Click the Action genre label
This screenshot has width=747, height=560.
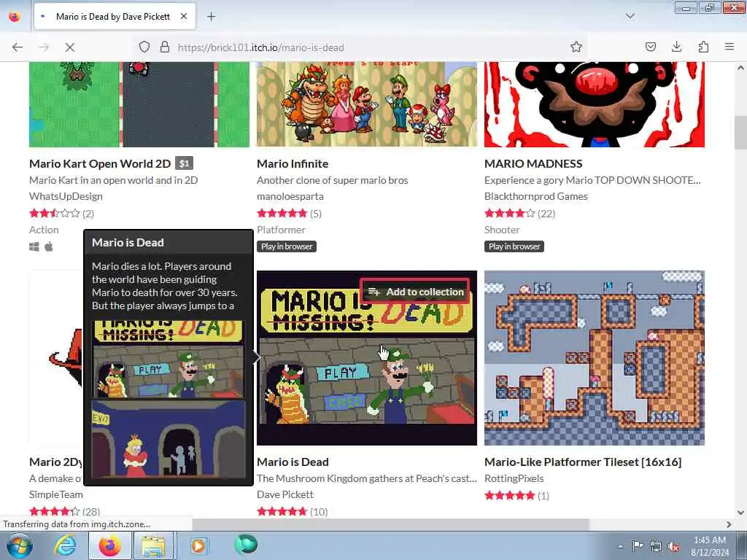[44, 230]
